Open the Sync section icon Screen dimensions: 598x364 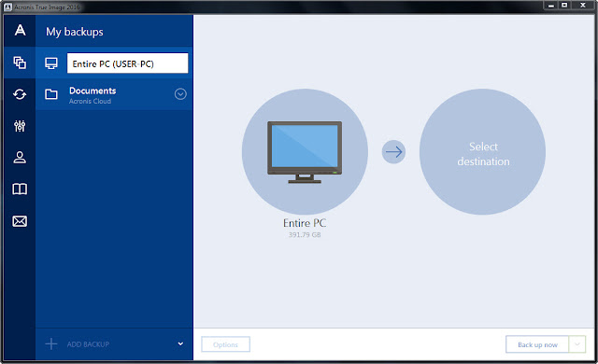(x=20, y=94)
